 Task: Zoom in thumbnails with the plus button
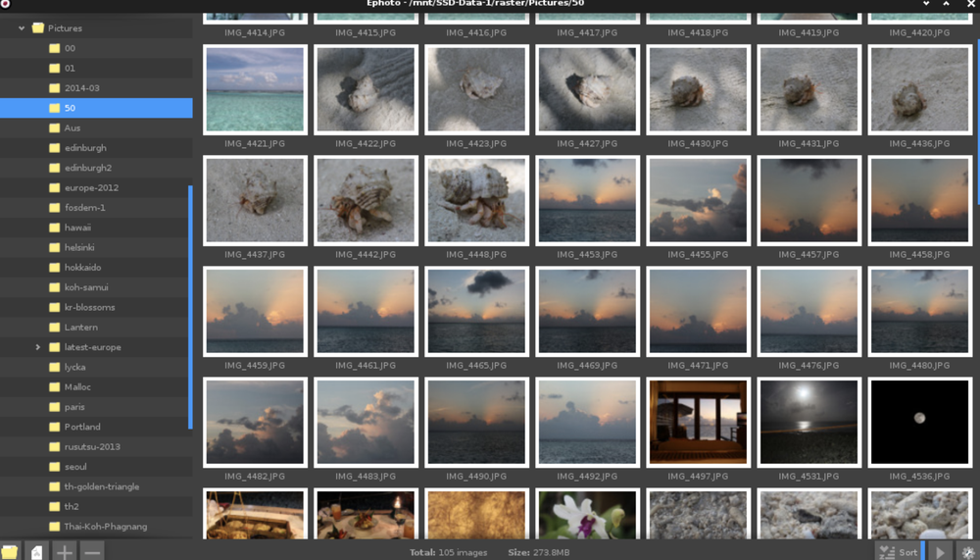point(64,551)
